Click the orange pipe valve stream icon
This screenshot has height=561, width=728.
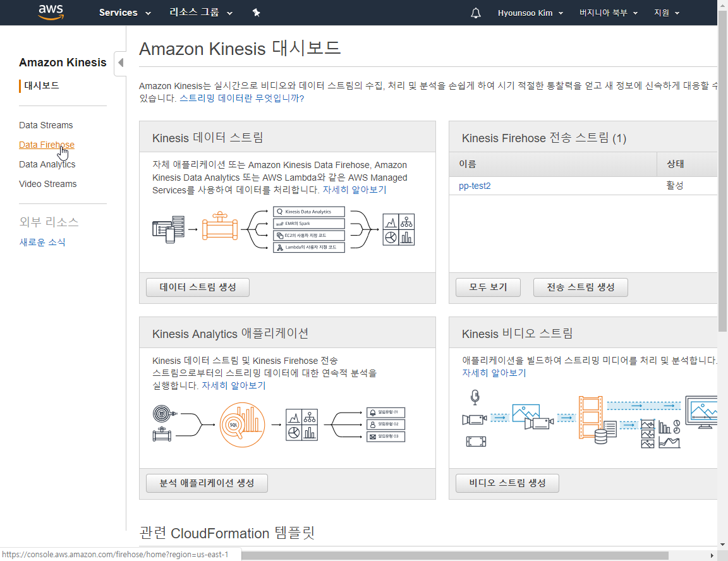coord(220,226)
